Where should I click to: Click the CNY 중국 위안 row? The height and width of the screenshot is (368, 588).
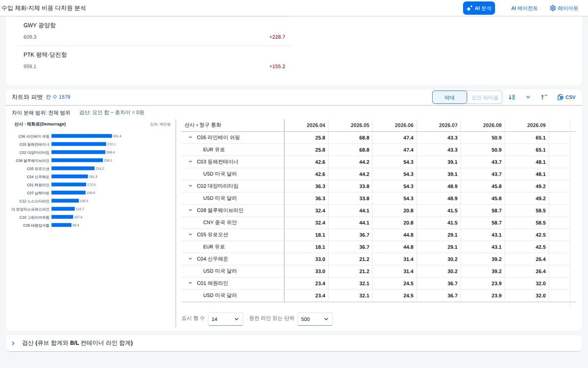(375, 222)
